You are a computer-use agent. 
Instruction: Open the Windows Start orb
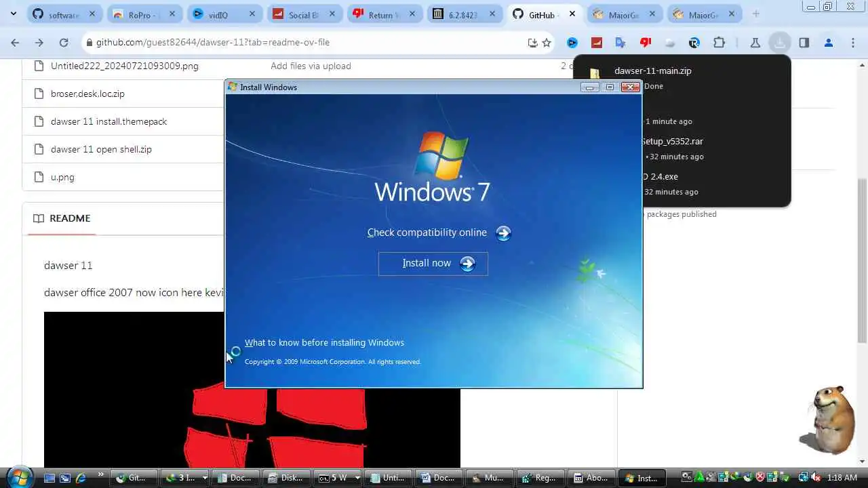18,477
